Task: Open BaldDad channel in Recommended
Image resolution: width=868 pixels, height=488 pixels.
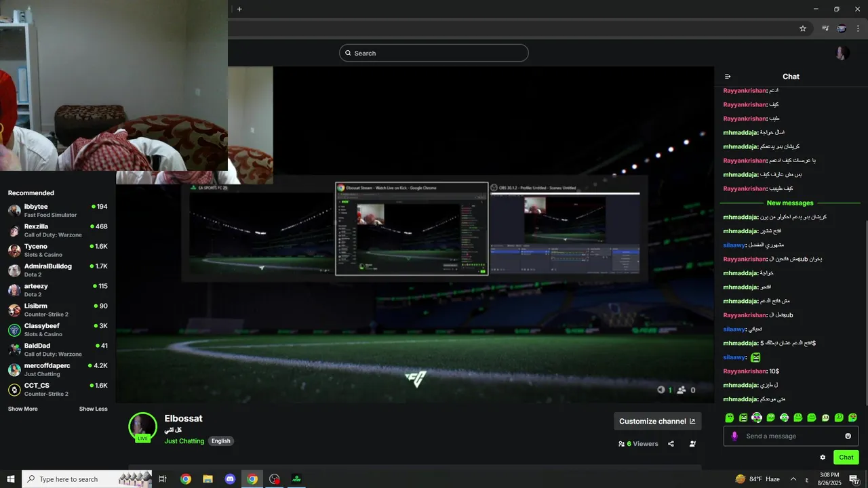Action: click(x=58, y=350)
